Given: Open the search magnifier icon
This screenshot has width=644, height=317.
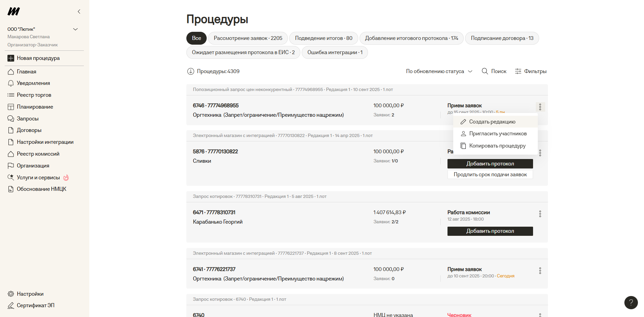Looking at the screenshot, I should point(485,71).
